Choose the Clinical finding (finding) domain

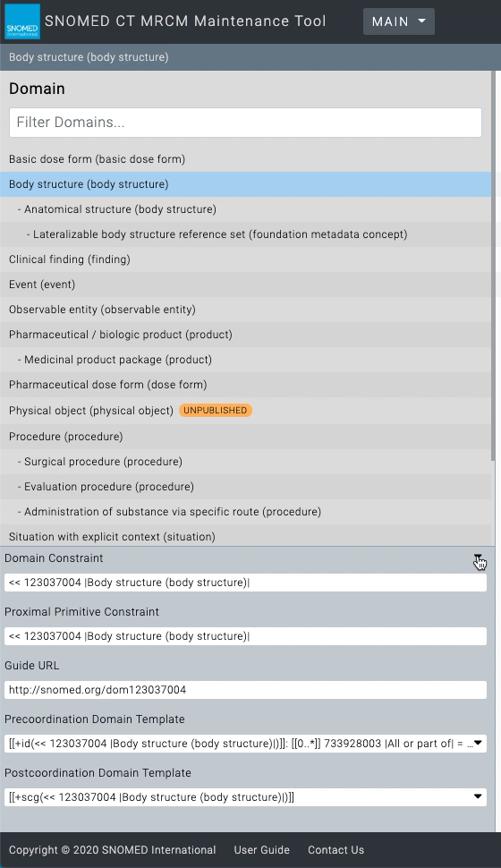click(245, 260)
